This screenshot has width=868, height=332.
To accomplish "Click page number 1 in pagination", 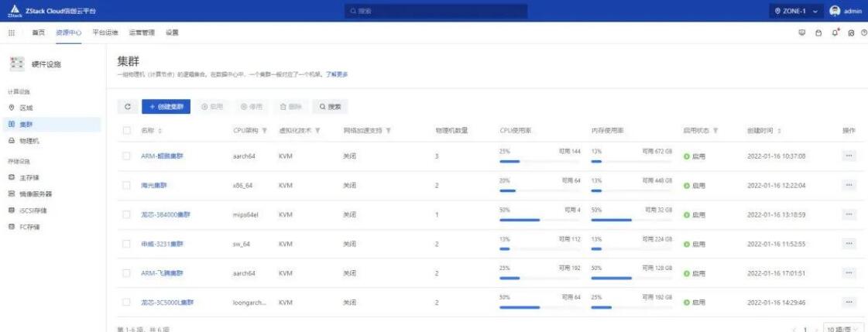I will pos(805,329).
